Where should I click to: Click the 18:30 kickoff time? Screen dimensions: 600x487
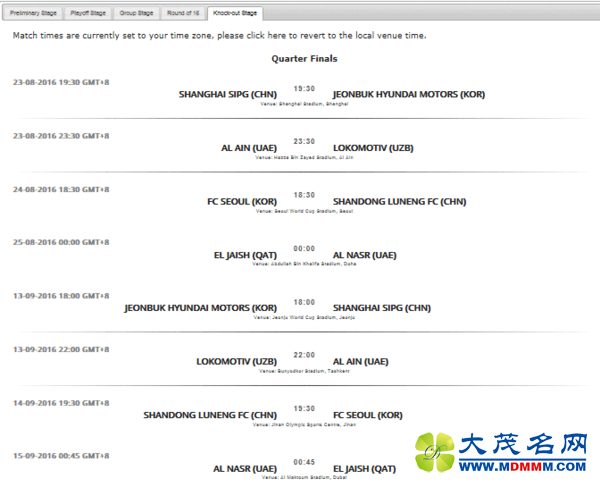(304, 195)
